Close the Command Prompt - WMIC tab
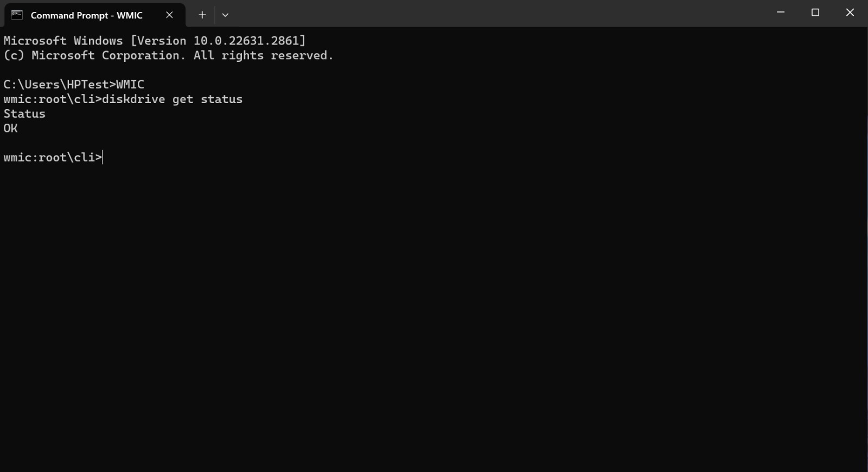Image resolution: width=868 pixels, height=472 pixels. (169, 15)
